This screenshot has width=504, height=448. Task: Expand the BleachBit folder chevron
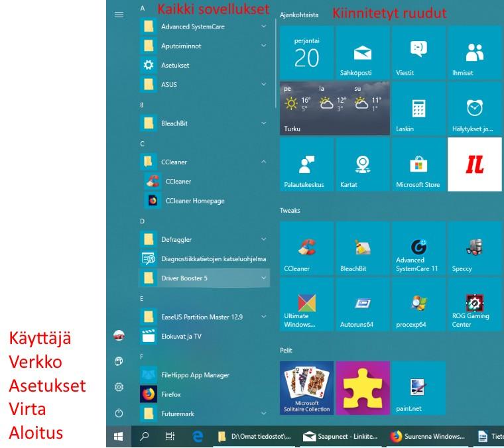[263, 123]
